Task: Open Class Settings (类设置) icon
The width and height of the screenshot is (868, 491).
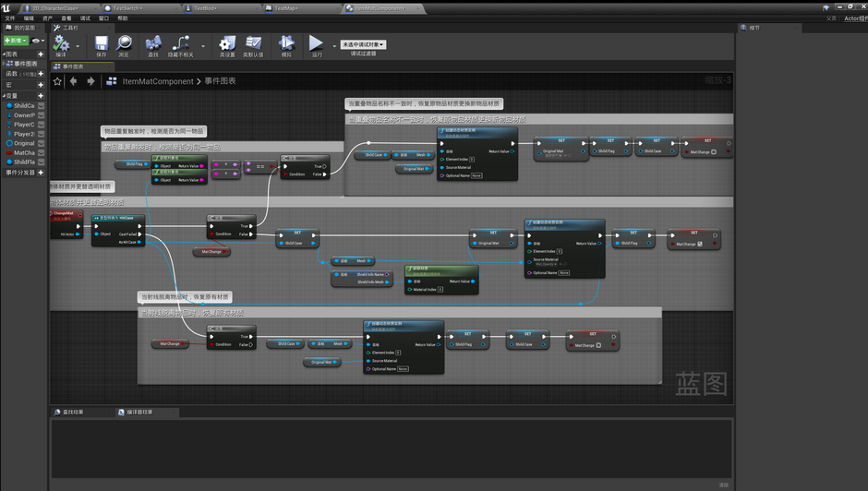Action: (x=227, y=43)
